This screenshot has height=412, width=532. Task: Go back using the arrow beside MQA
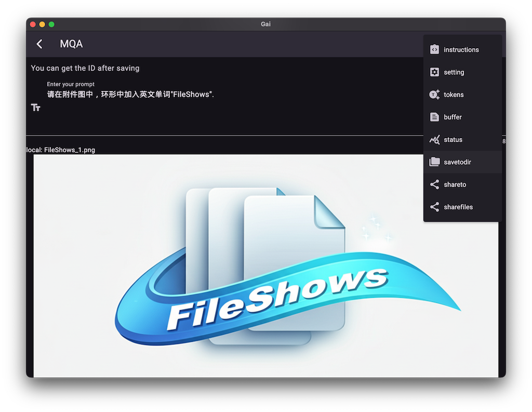tap(39, 44)
